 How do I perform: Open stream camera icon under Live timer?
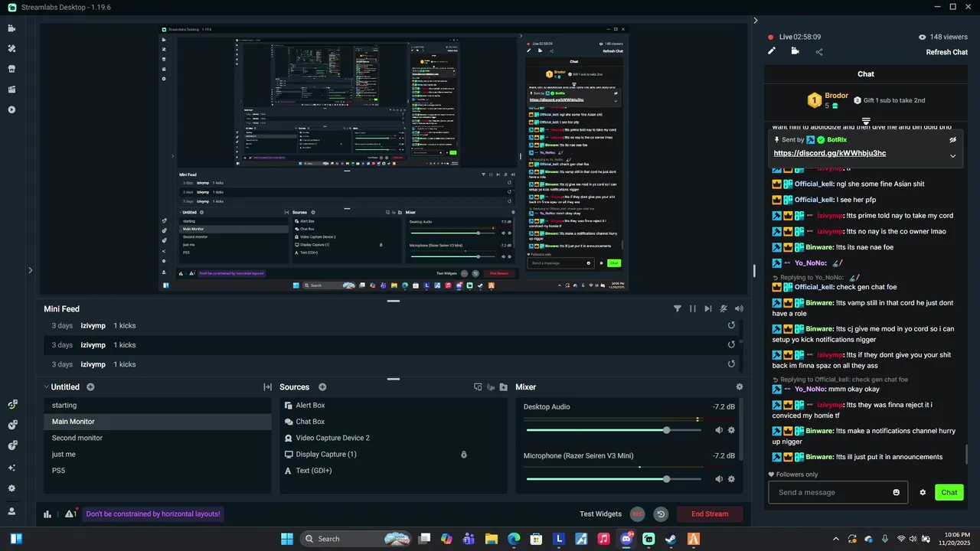pos(795,51)
